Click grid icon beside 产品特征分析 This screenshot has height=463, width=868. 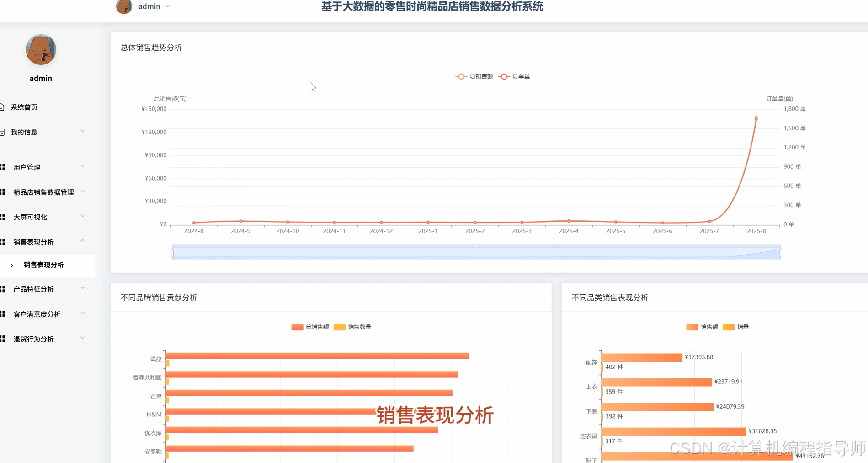tap(3, 289)
